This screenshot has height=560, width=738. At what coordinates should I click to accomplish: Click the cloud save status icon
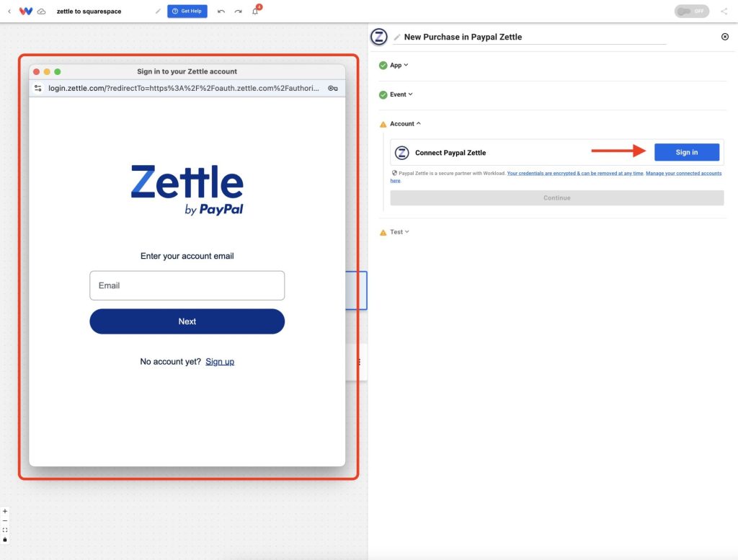tap(41, 12)
